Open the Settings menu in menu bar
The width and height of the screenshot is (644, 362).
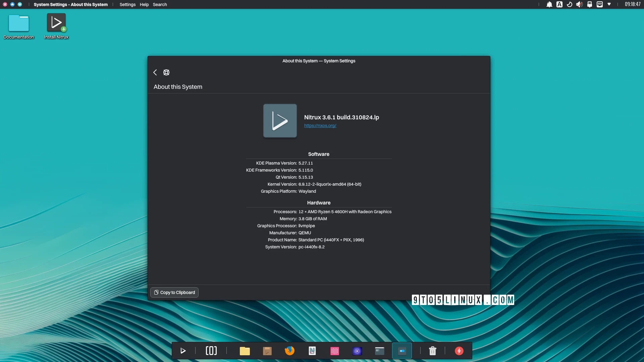pyautogui.click(x=127, y=4)
